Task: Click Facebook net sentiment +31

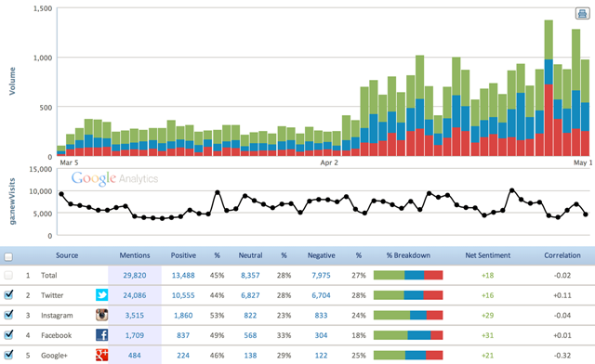Action: pyautogui.click(x=487, y=335)
